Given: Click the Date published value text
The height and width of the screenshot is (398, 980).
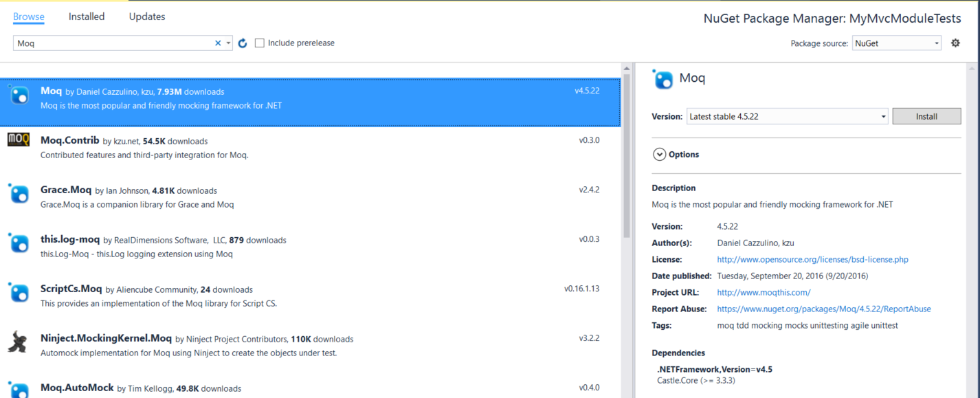Looking at the screenshot, I should point(792,276).
